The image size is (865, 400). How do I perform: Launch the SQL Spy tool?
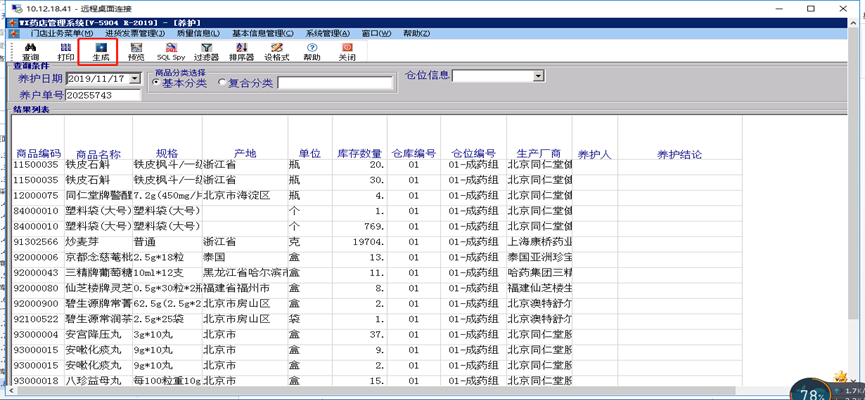tap(171, 51)
